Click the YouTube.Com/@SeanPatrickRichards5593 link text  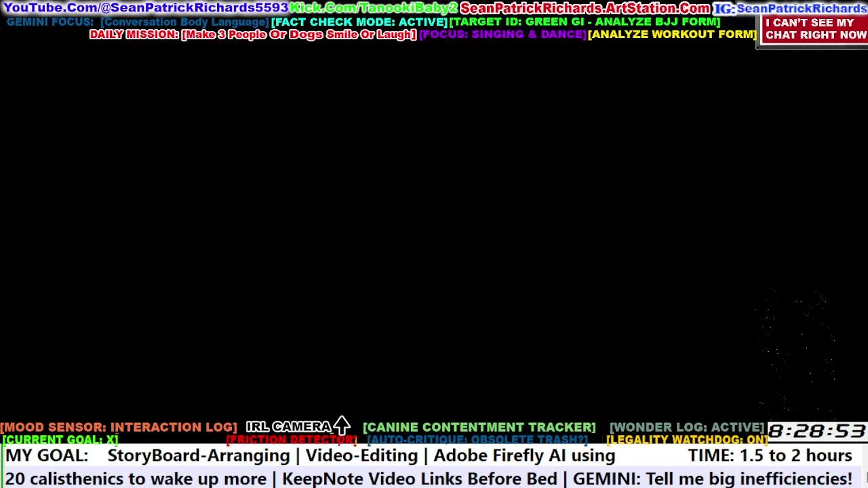(146, 8)
